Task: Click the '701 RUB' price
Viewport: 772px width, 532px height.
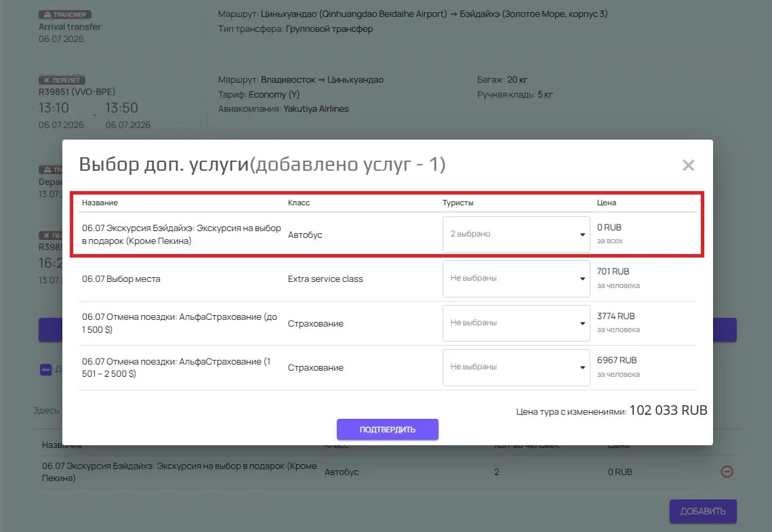Action: (x=613, y=272)
